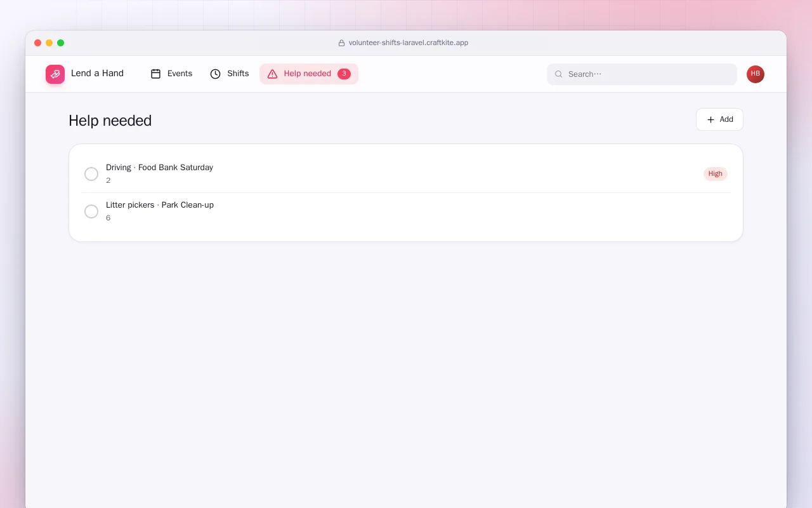Click the volunteer-shifts-laravel.craftkite.app URL
Image resolution: width=812 pixels, height=508 pixels.
point(409,43)
